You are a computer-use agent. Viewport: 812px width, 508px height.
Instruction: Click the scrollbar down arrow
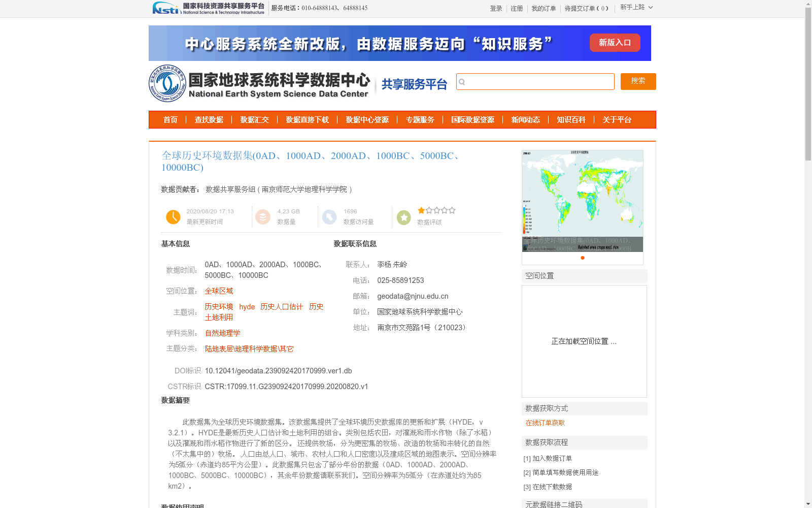pos(808,504)
